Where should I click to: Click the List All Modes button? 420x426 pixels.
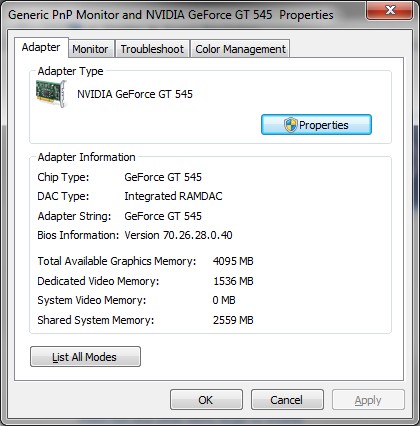85,357
